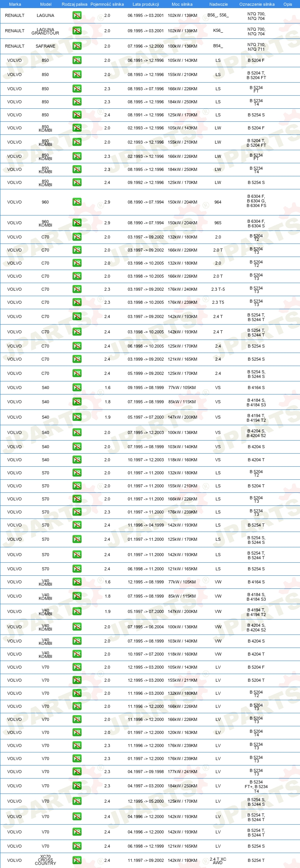The image size is (300, 868).
Task: Click fuel icon for XC70 Cross Country
Action: pyautogui.click(x=77, y=860)
